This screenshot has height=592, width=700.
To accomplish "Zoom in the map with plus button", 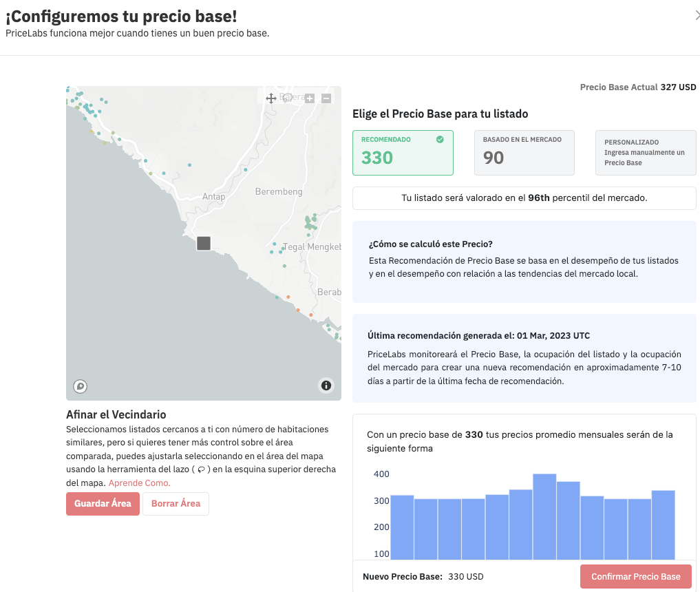I will [x=310, y=98].
